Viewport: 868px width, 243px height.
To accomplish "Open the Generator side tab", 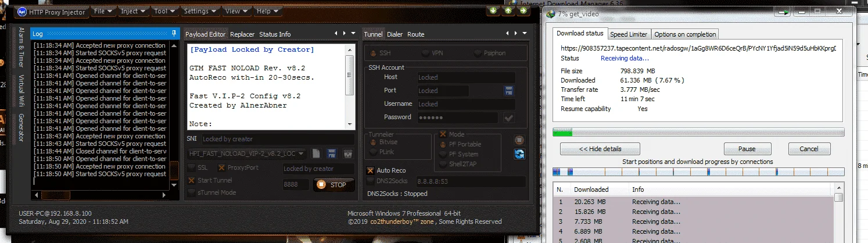I will (21, 127).
